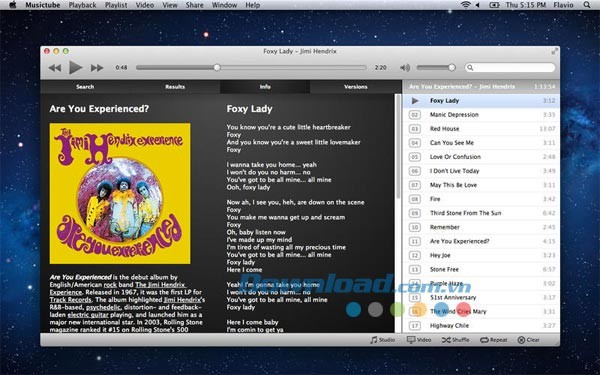600x375 pixels.
Task: Open Spotlight search in menu bar
Action: coord(587,5)
